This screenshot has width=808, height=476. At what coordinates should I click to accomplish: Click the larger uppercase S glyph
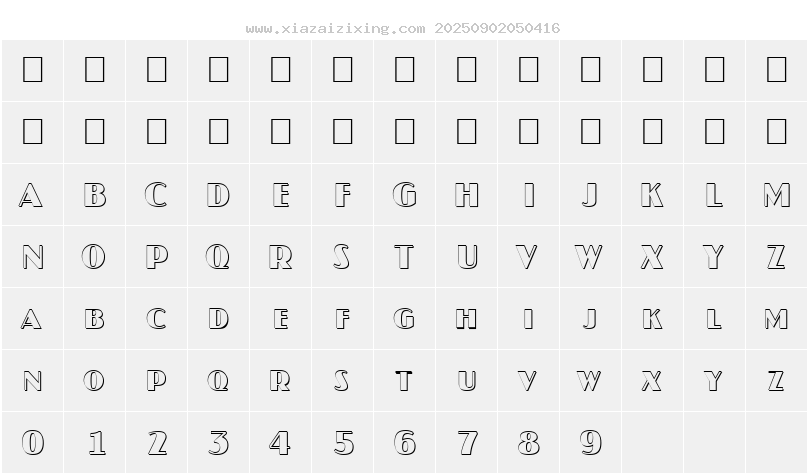click(x=342, y=257)
